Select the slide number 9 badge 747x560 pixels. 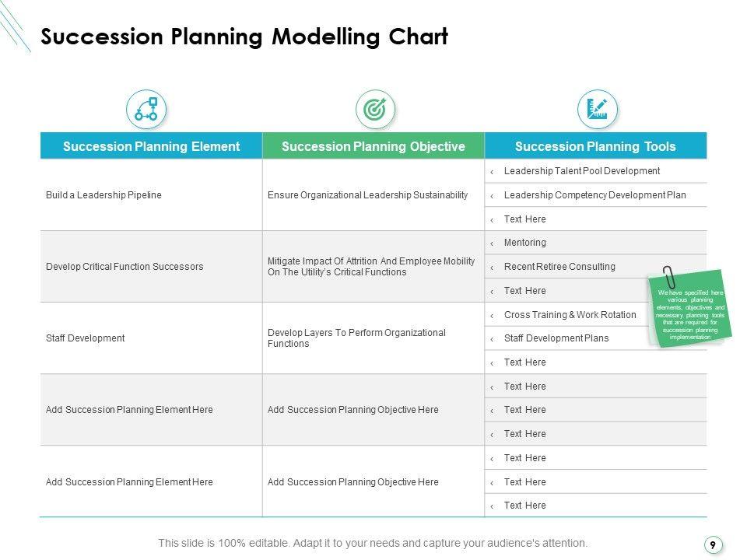pos(712,545)
